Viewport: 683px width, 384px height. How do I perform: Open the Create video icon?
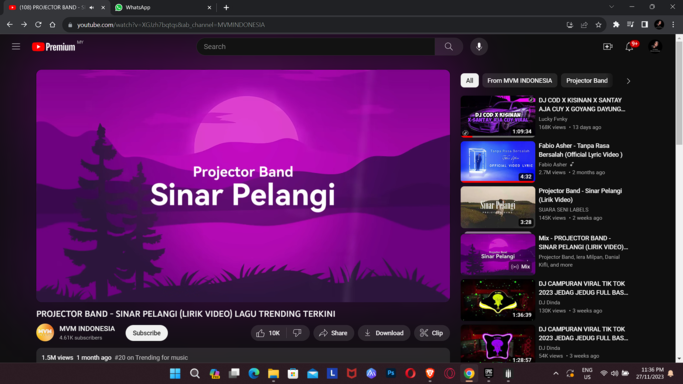[x=608, y=47]
